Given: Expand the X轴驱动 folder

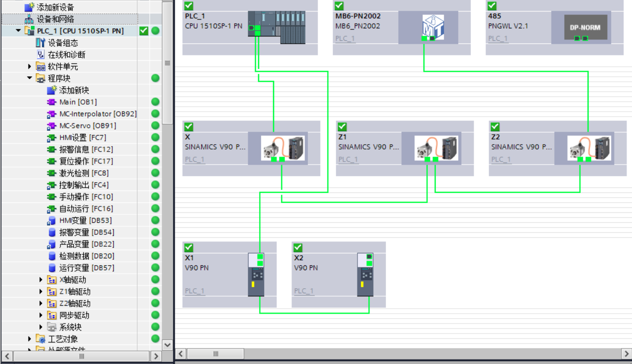Looking at the screenshot, I should [41, 280].
